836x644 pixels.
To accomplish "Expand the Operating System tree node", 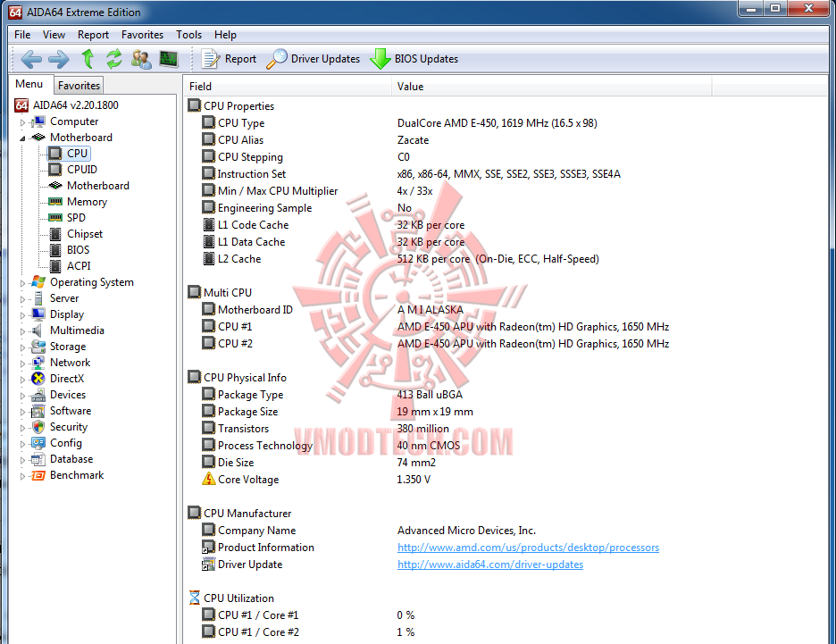I will pos(22,283).
